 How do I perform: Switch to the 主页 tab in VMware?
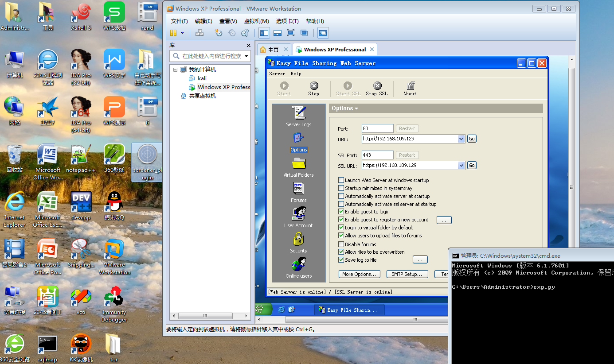tap(274, 50)
